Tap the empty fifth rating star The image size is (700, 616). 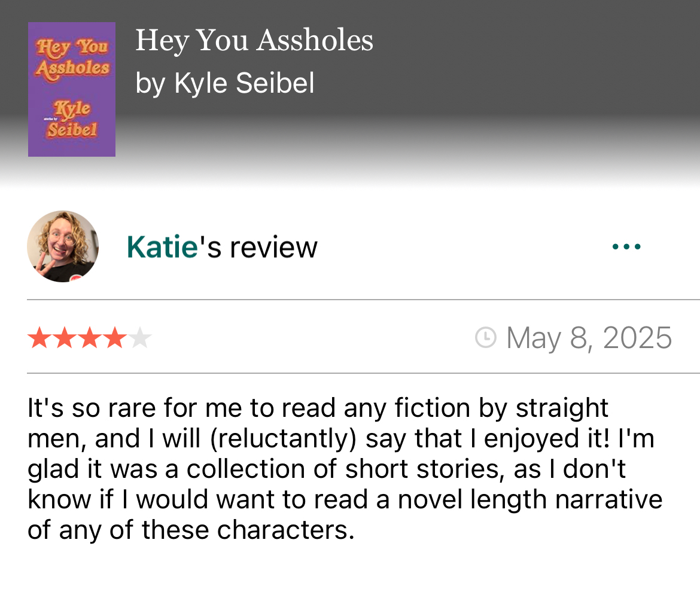139,339
